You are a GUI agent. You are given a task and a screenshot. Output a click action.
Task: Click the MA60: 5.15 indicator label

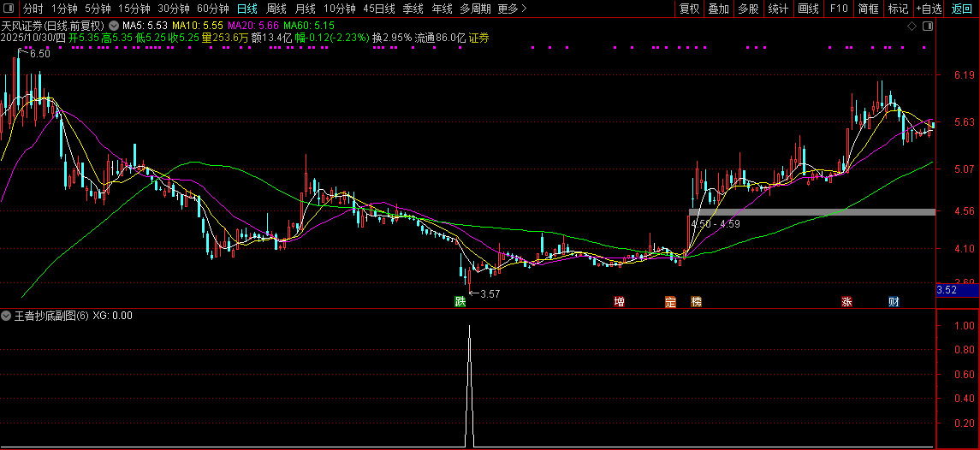(309, 27)
